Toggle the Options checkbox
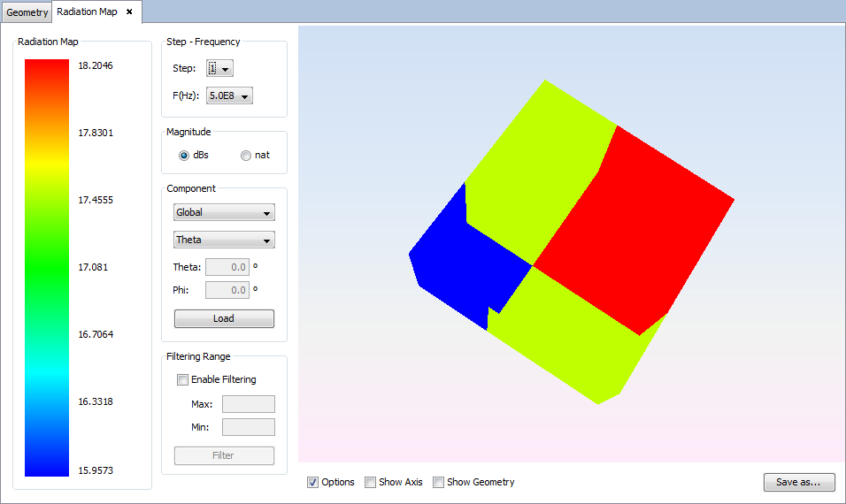Screen dimensions: 846x504 313,482
